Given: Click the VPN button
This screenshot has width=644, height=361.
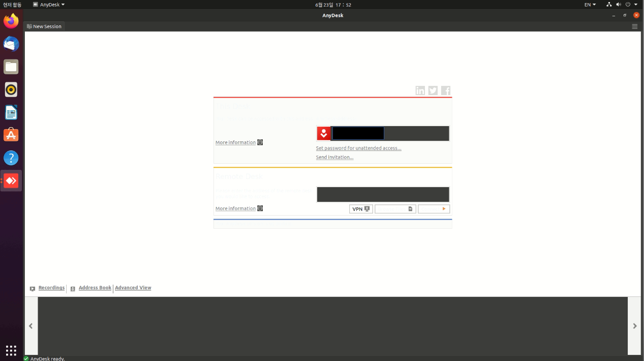Looking at the screenshot, I should [361, 209].
